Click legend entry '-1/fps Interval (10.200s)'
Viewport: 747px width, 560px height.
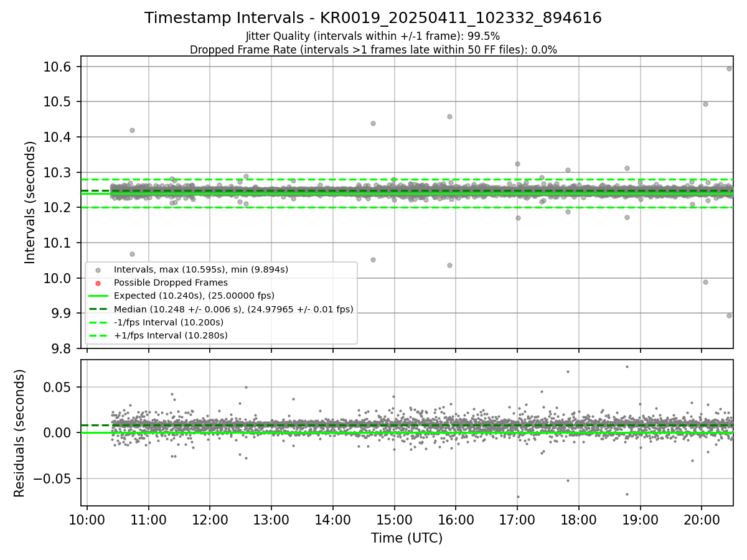(168, 322)
